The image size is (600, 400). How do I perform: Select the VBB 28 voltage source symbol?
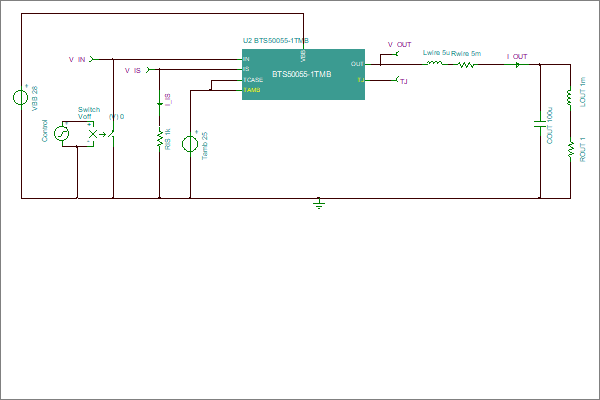point(21,97)
